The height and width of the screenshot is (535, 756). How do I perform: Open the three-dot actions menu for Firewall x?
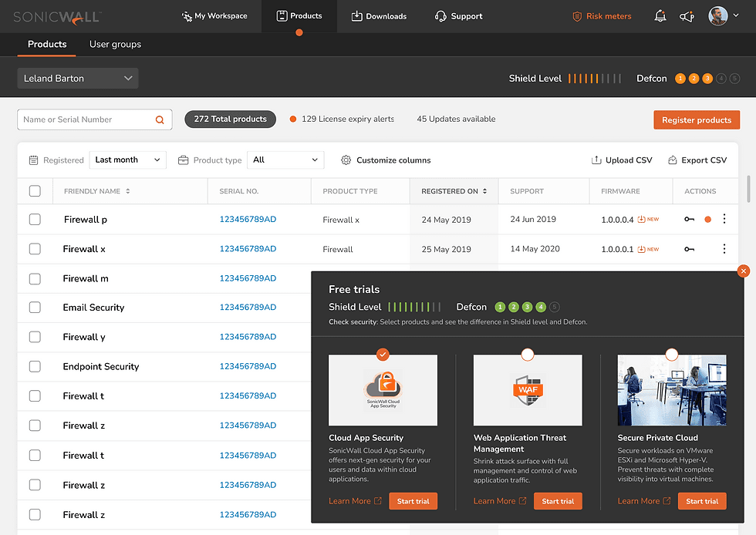(x=724, y=249)
